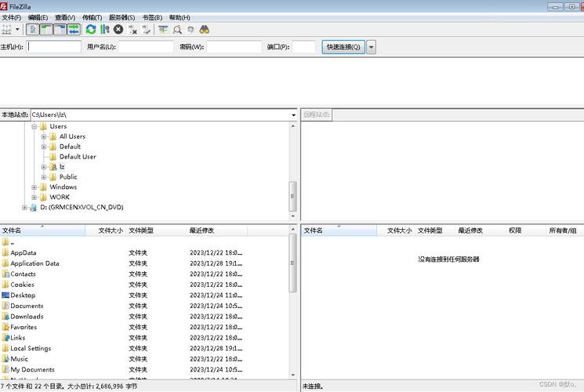This screenshot has height=392, width=584.
Task: Open the Site Manager icon
Action: pos(6,30)
